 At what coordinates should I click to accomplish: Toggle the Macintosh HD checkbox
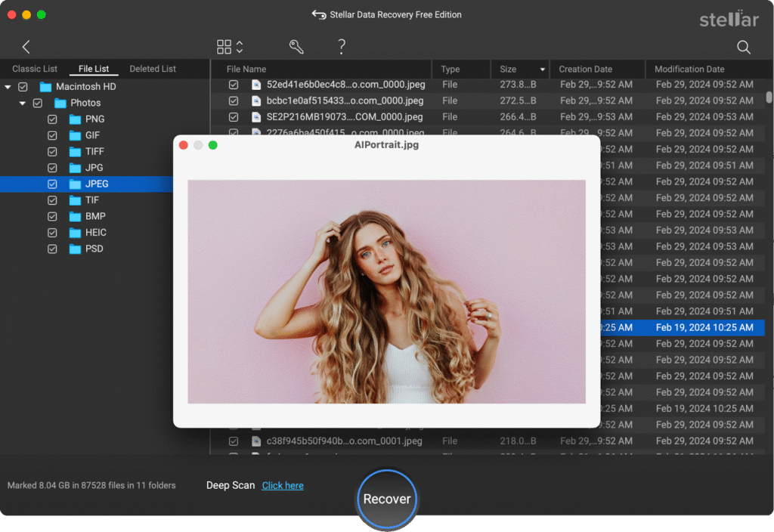[x=23, y=86]
